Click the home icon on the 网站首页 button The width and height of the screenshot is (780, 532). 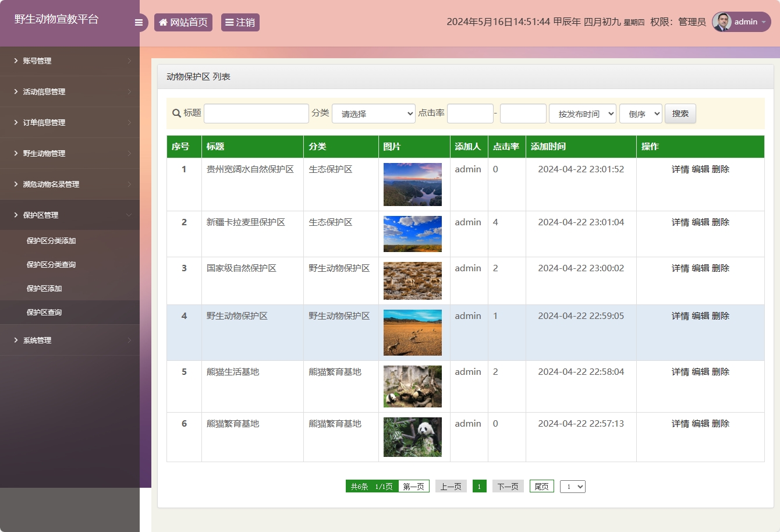[163, 22]
